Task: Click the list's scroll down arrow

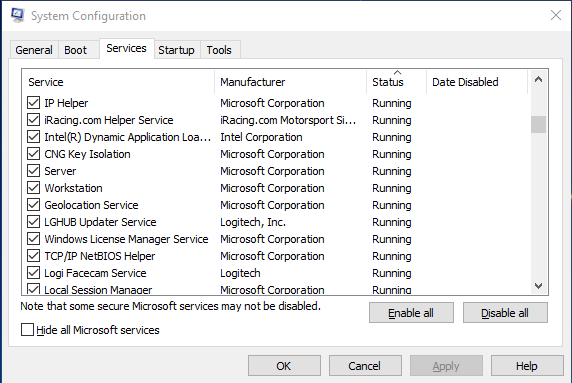Action: click(538, 286)
